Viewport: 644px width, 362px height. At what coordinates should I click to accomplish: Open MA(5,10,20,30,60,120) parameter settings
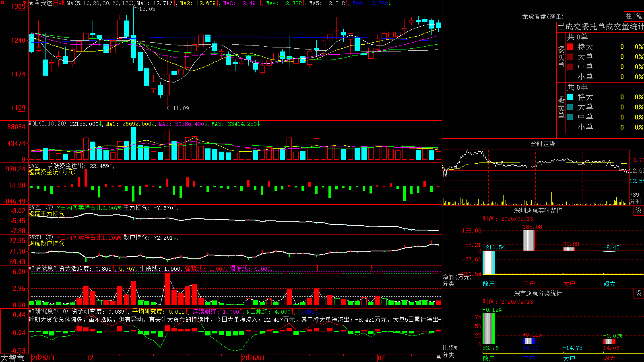pos(100,3)
